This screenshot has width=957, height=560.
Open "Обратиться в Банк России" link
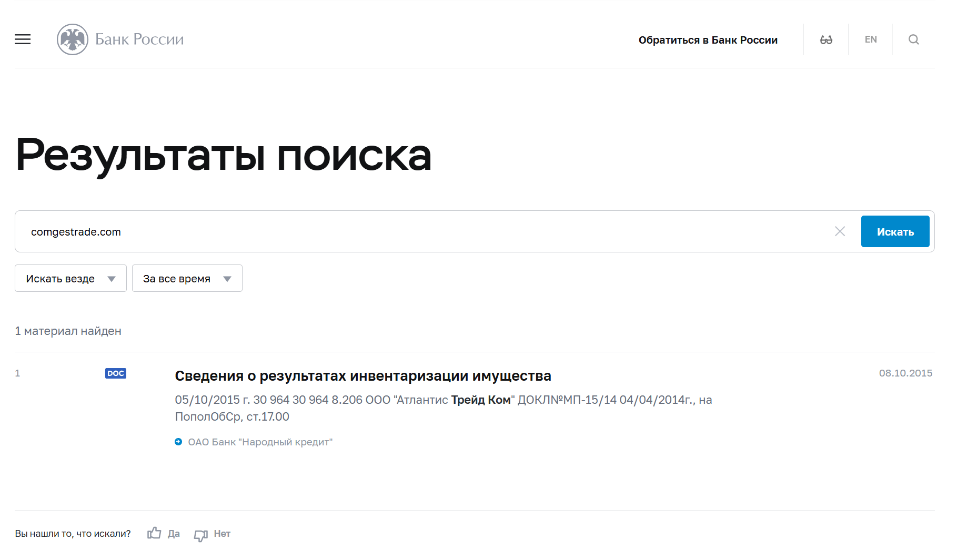point(708,40)
